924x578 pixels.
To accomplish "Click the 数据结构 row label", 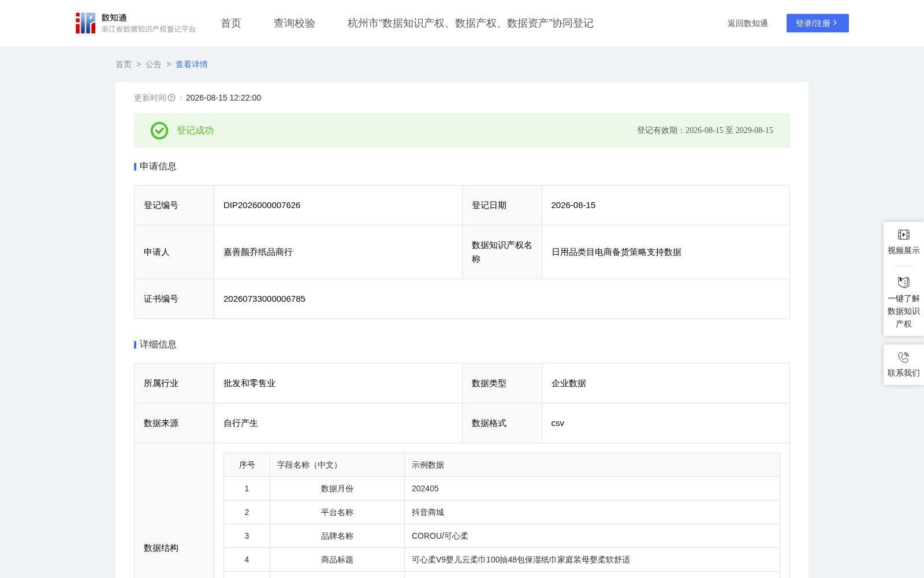I will (x=161, y=548).
